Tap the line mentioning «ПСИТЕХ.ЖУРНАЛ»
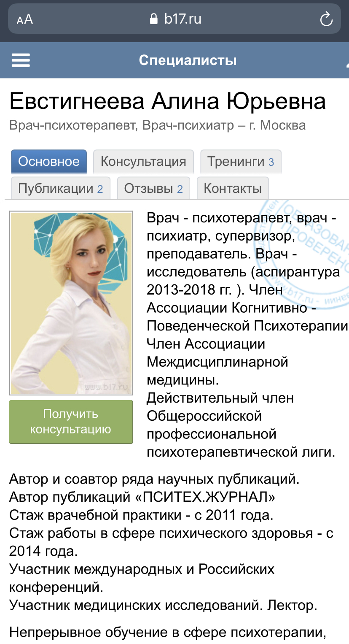Image resolution: width=349 pixels, height=644 pixels. [x=142, y=497]
